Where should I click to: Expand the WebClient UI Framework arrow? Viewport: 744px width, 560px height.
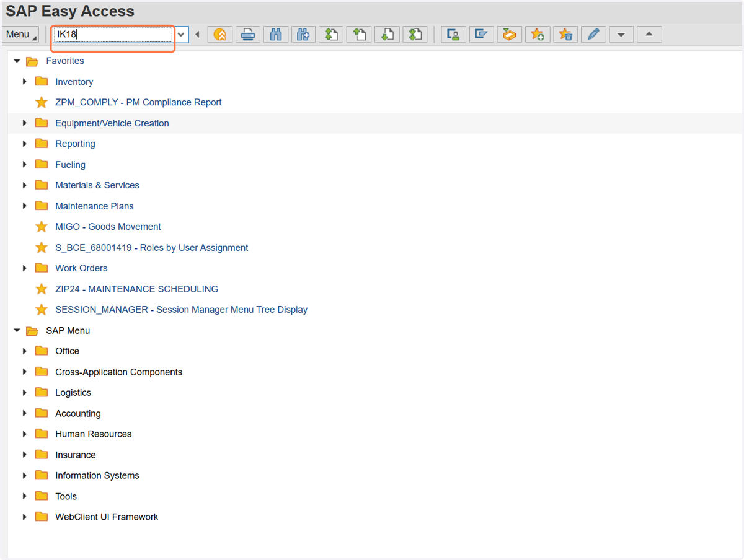25,517
